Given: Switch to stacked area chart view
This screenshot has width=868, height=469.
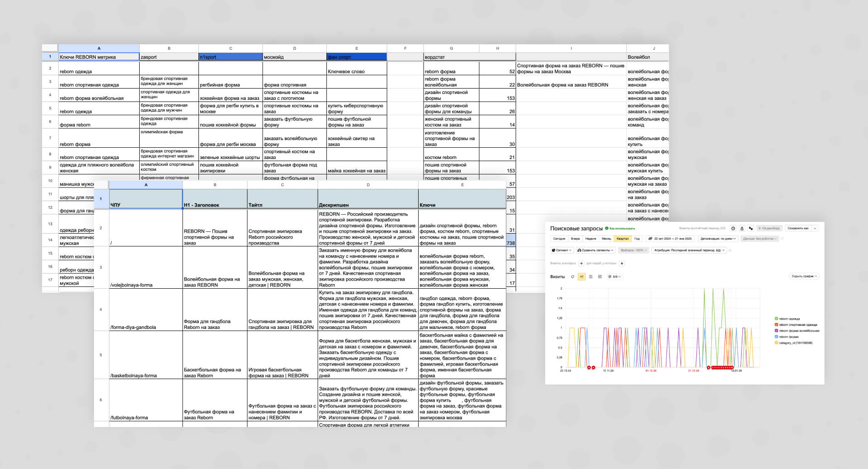Looking at the screenshot, I should (x=591, y=277).
